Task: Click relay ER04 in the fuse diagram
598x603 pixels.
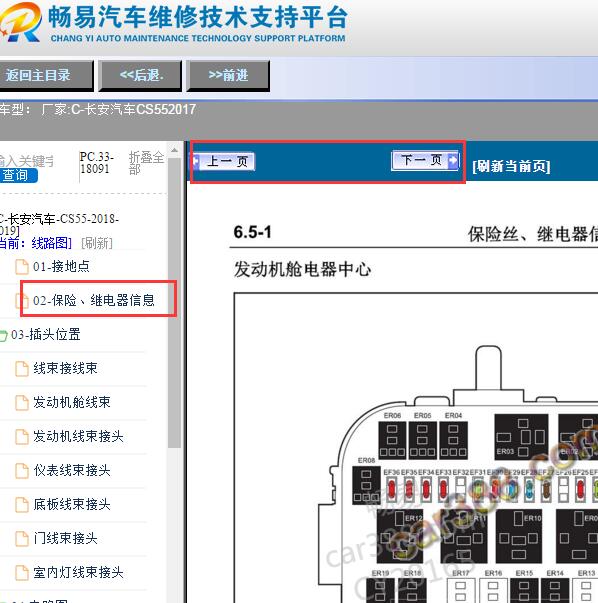Action: point(453,440)
